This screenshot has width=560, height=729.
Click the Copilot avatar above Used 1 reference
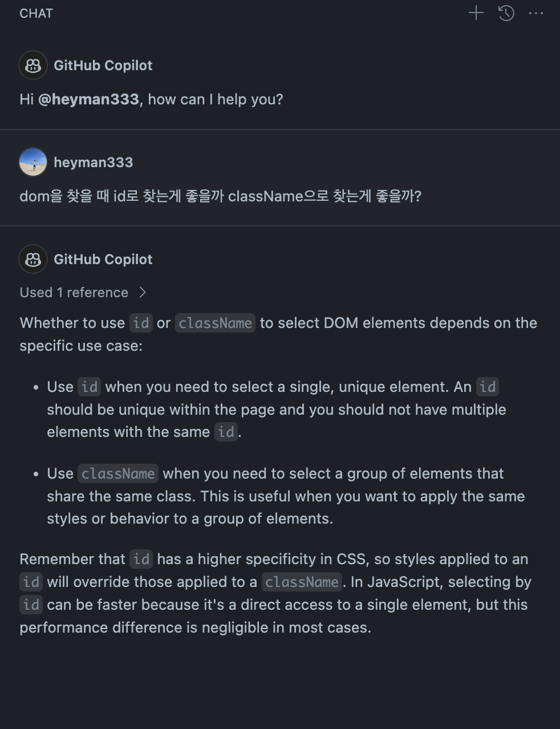click(x=33, y=260)
